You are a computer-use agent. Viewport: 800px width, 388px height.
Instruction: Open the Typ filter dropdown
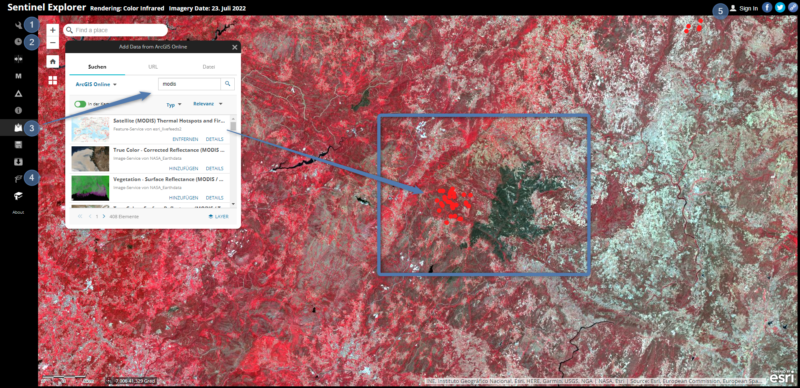pos(174,105)
